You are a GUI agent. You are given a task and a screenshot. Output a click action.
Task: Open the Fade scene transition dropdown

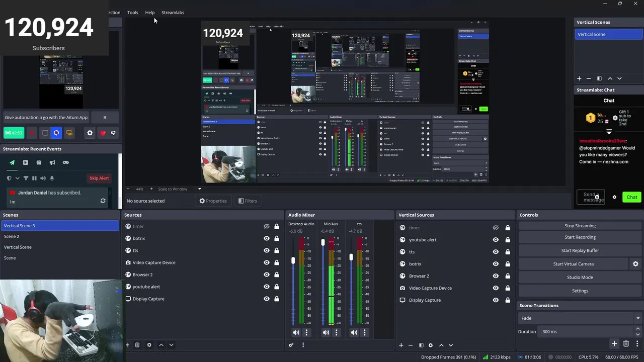(x=580, y=318)
